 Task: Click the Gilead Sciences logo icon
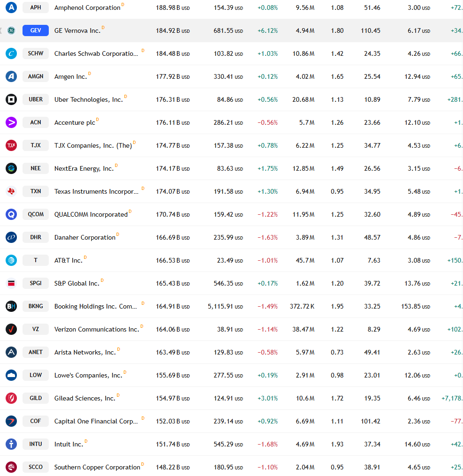tap(11, 398)
